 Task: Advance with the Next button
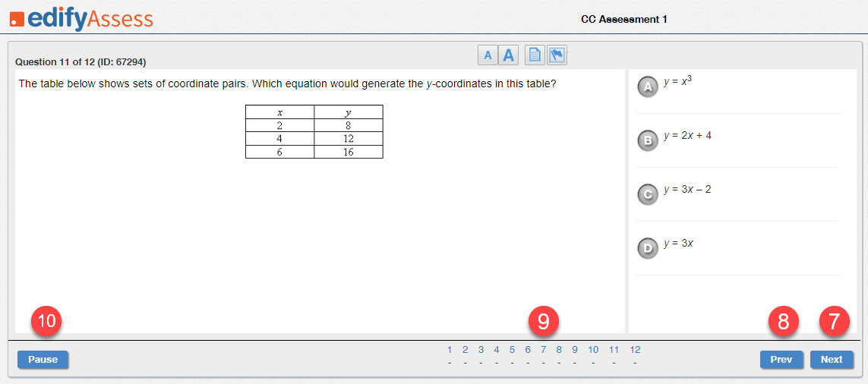(x=832, y=359)
